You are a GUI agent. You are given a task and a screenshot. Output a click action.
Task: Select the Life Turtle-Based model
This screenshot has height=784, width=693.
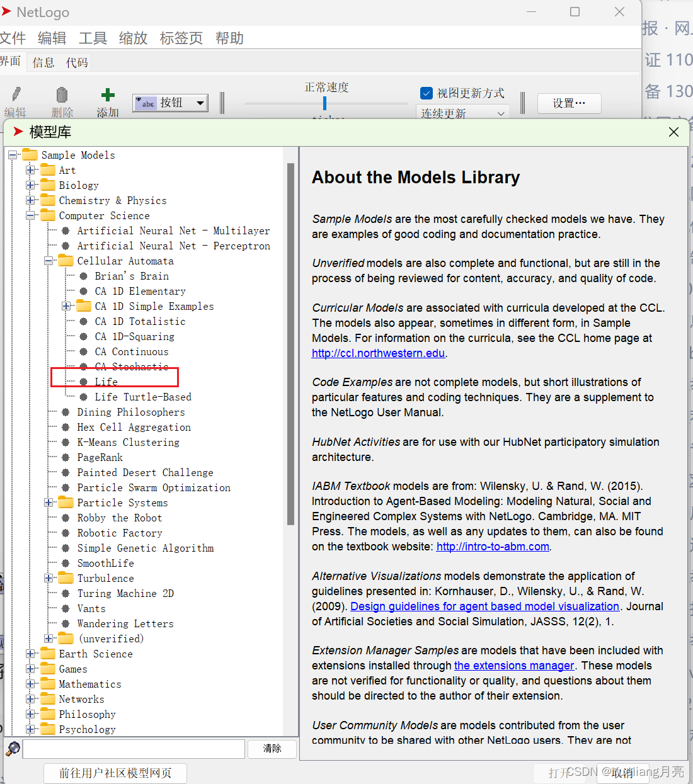[x=143, y=397]
